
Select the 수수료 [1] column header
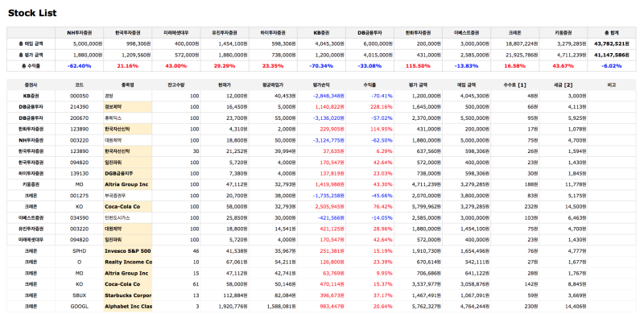[514, 85]
